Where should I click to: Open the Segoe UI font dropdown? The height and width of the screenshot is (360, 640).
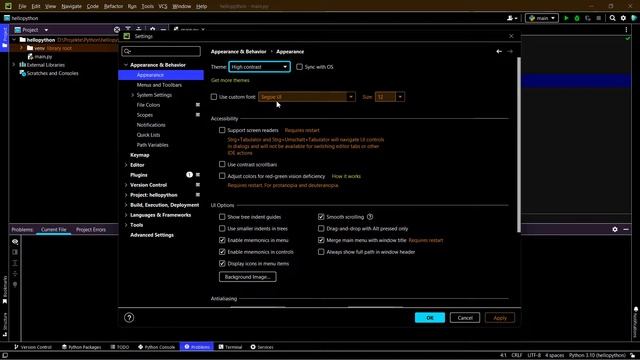307,97
